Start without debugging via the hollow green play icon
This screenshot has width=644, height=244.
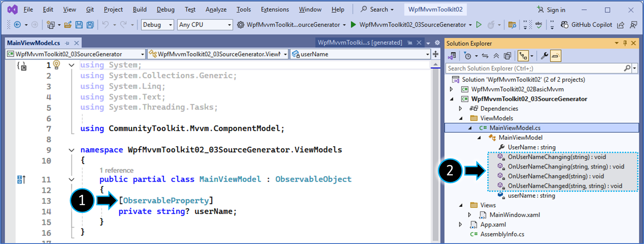click(x=479, y=25)
